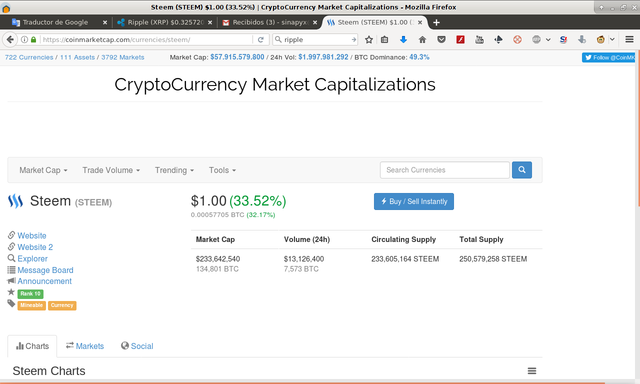The image size is (640, 384).
Task: Click the red Flash extension icon
Action: 460,40
